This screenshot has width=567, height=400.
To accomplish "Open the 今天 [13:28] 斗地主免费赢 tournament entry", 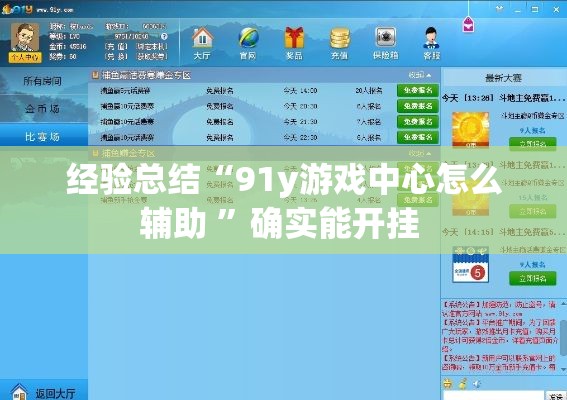I will (503, 98).
